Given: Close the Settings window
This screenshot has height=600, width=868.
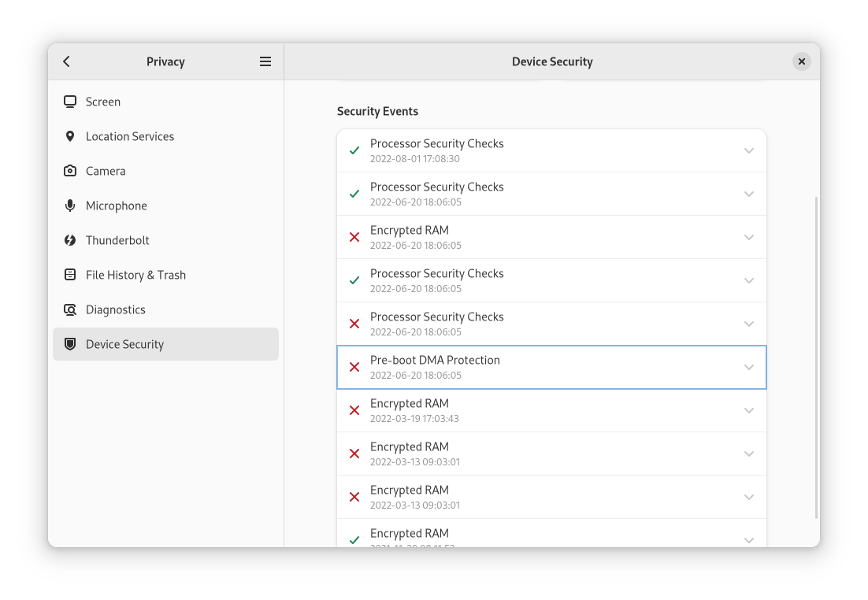Looking at the screenshot, I should point(801,61).
